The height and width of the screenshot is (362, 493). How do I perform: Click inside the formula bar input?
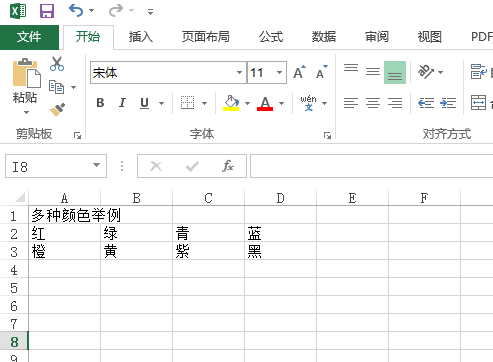click(x=371, y=166)
